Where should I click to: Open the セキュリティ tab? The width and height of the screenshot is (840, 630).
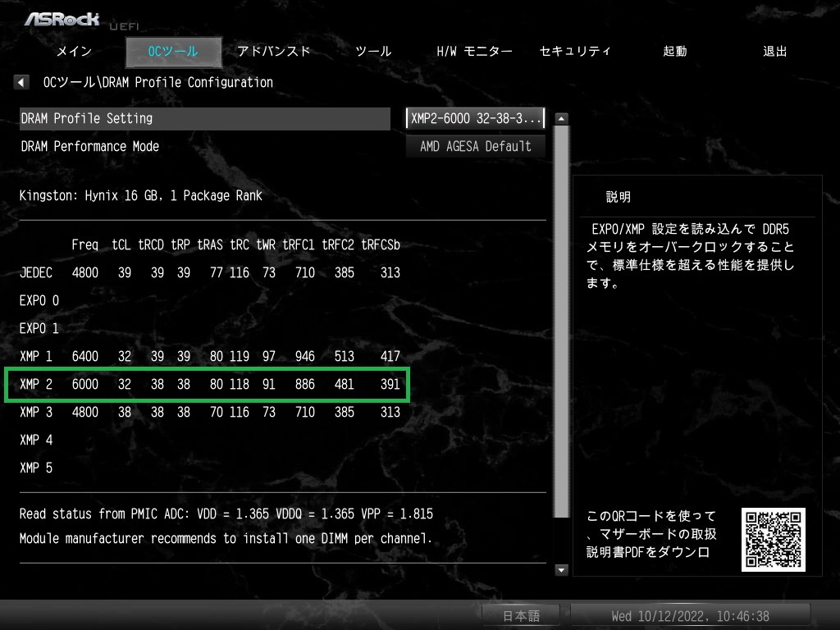coord(574,52)
